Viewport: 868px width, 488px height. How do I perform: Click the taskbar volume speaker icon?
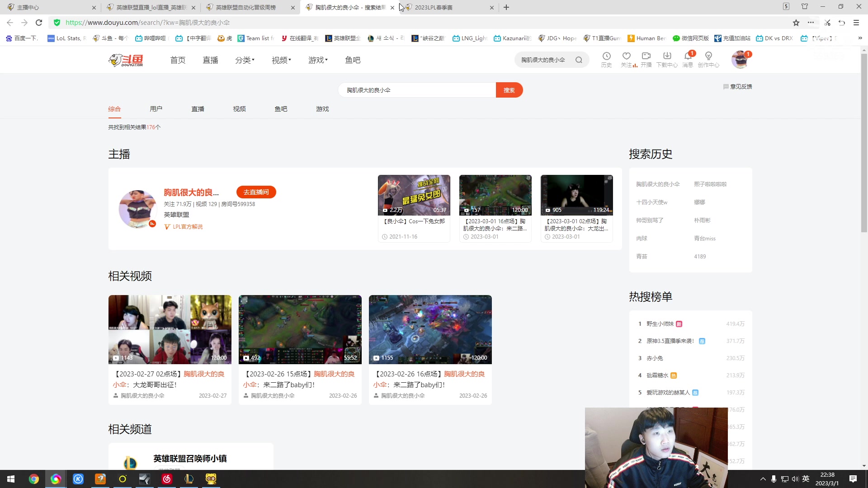795,479
